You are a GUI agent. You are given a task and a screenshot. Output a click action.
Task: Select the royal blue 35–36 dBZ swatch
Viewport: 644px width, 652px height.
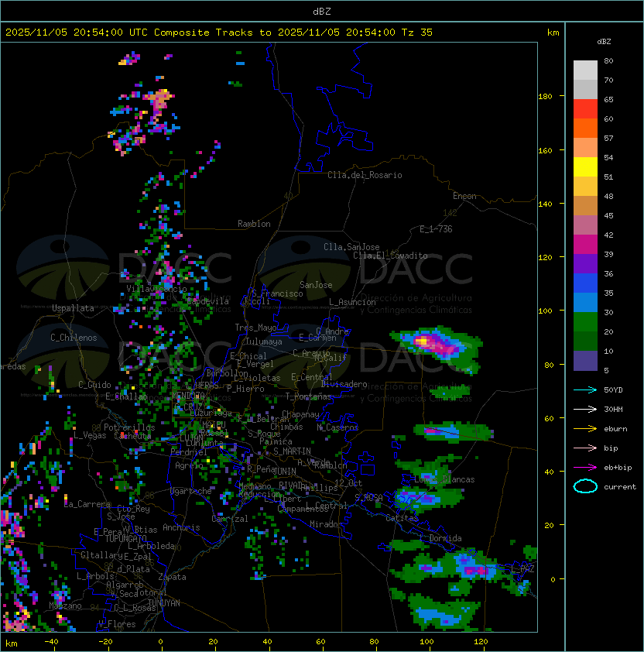(x=585, y=283)
